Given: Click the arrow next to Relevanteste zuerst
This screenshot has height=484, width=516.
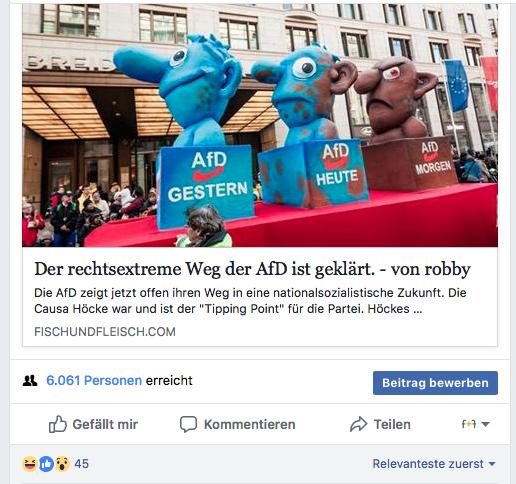Looking at the screenshot, I should pyautogui.click(x=492, y=464).
